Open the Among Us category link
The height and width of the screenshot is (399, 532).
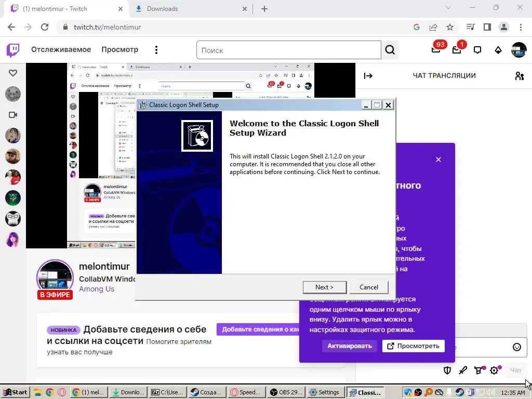pos(97,289)
